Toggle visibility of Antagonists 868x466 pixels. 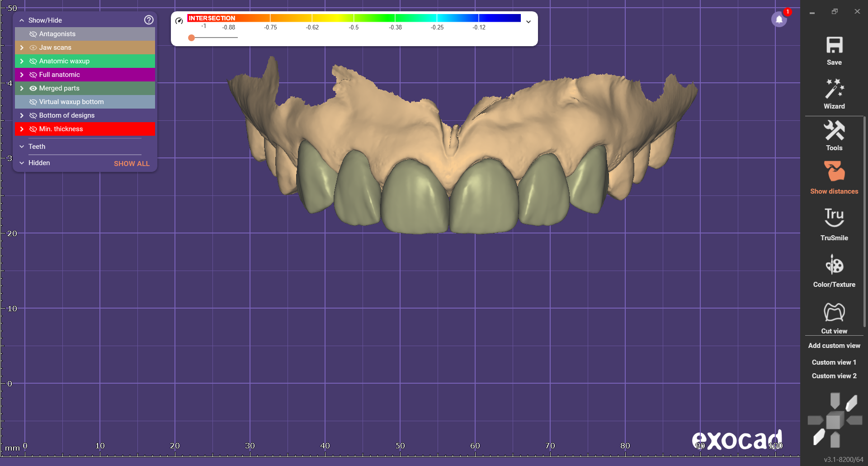coord(33,34)
